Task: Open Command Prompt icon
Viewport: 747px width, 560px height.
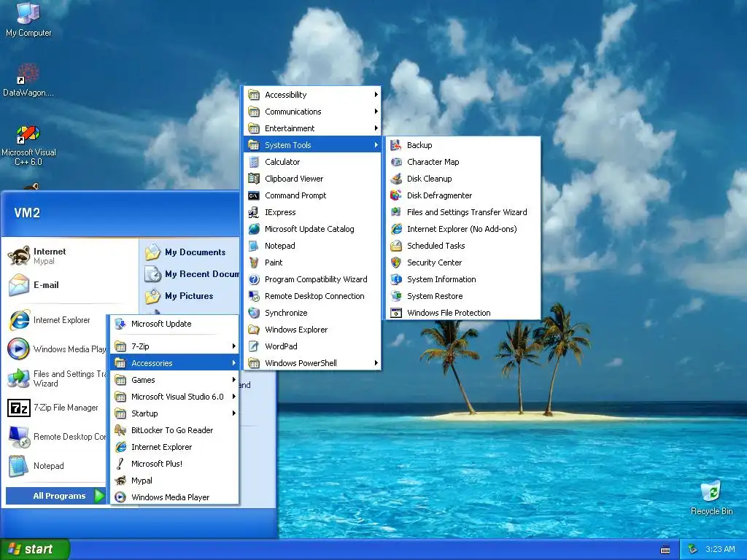Action: [254, 195]
